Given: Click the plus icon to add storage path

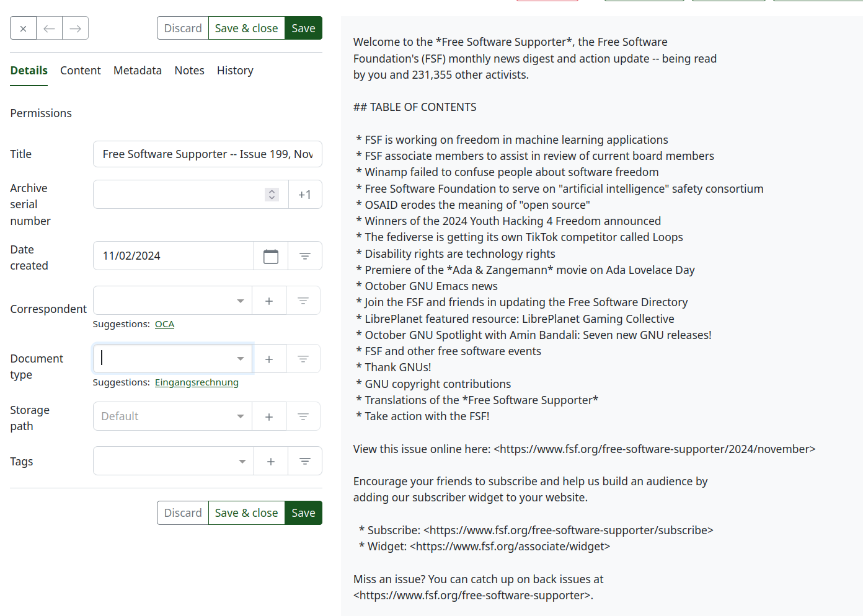Looking at the screenshot, I should tap(269, 416).
